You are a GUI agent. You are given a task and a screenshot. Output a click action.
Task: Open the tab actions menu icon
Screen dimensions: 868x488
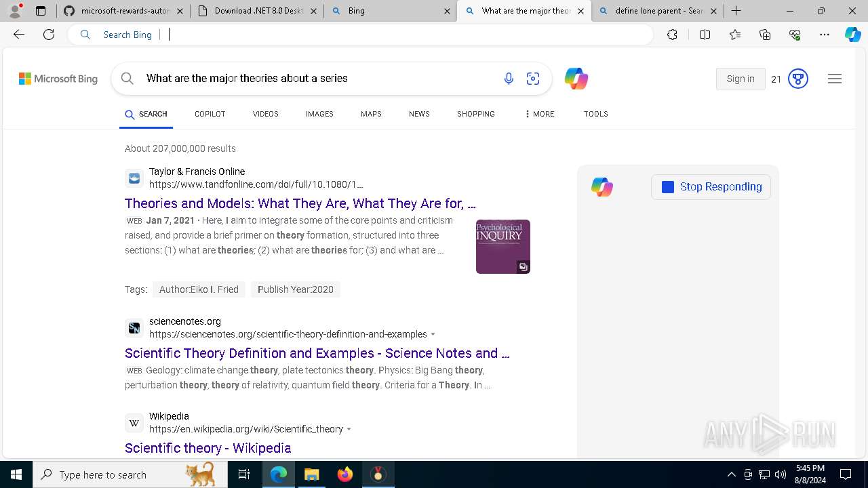click(x=41, y=11)
